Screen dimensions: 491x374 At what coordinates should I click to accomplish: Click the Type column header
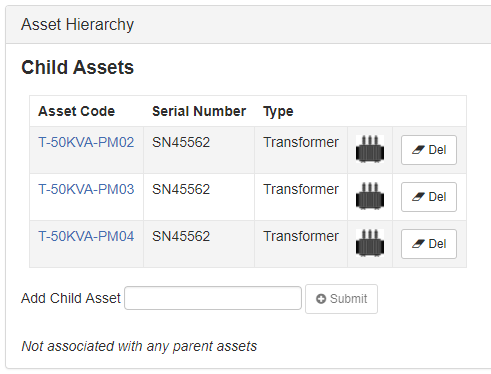[278, 112]
